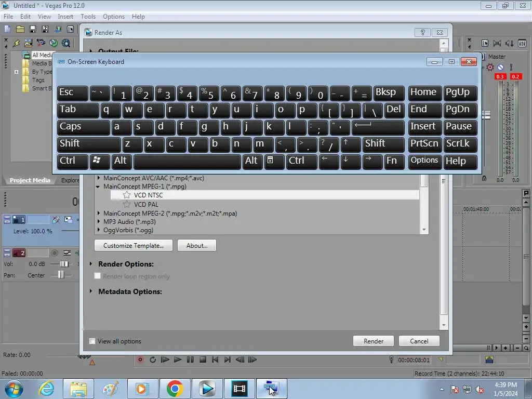Click Go to Start in transport bar
The image size is (532, 399).
pyautogui.click(x=215, y=360)
